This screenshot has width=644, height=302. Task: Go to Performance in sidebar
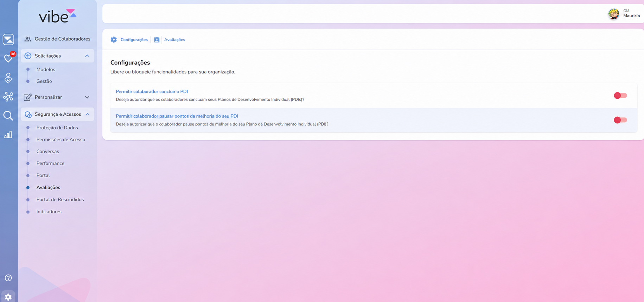tap(50, 163)
